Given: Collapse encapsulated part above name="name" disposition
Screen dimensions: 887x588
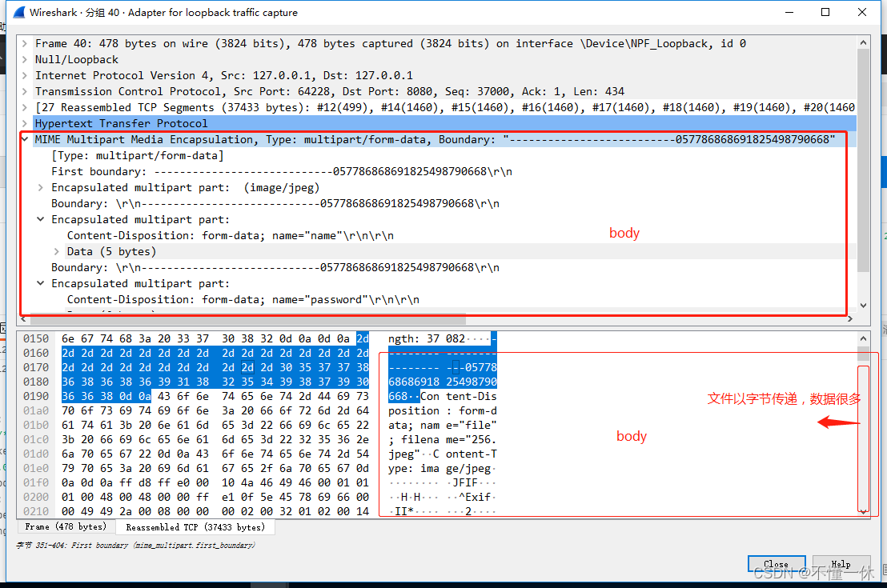Looking at the screenshot, I should (41, 219).
